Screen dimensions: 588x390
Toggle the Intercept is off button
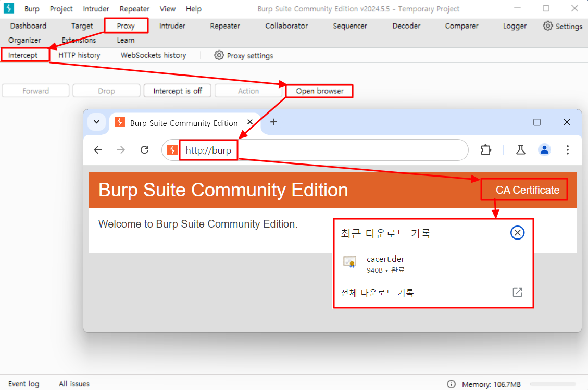click(178, 91)
